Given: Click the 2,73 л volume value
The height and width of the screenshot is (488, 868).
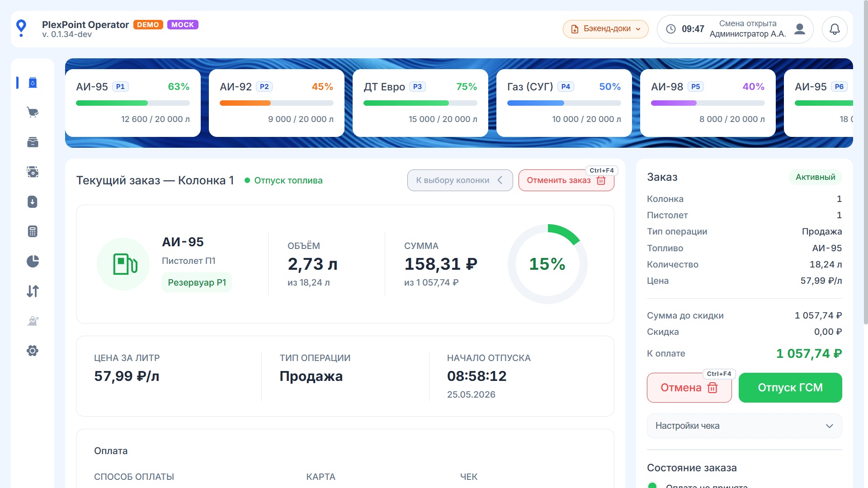Looking at the screenshot, I should tap(312, 264).
